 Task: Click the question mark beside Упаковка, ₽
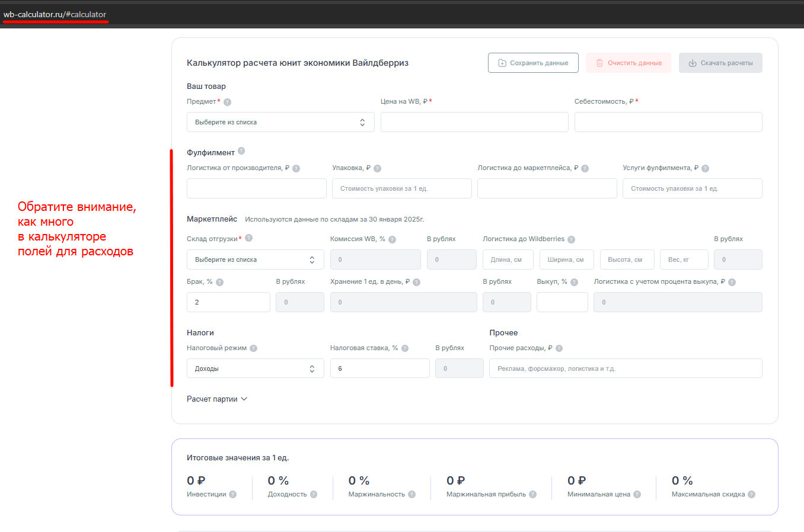point(378,168)
